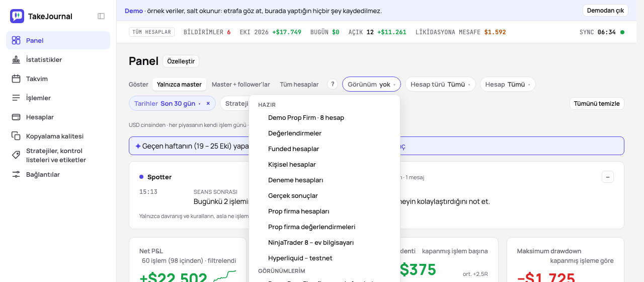Click SYNC 06:34 status text
Screen dimensions: 644x282
coord(597,32)
